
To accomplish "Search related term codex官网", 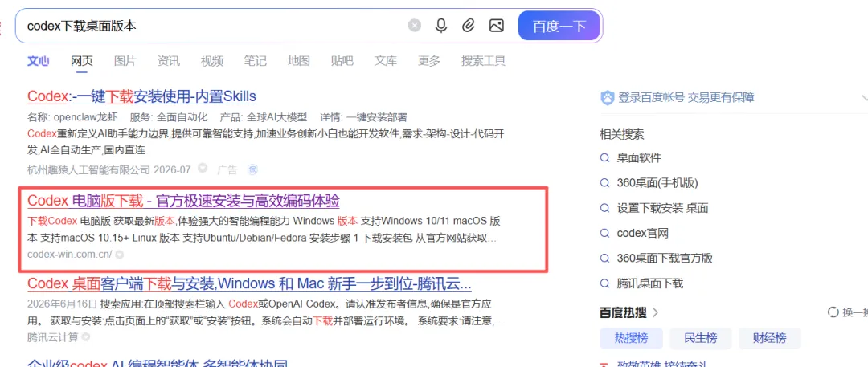I will pyautogui.click(x=643, y=233).
